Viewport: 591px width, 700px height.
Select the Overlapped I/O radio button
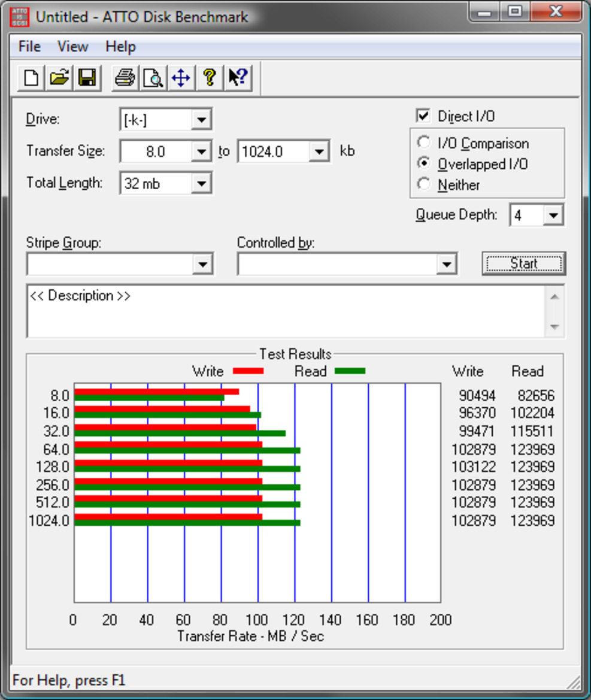423,163
